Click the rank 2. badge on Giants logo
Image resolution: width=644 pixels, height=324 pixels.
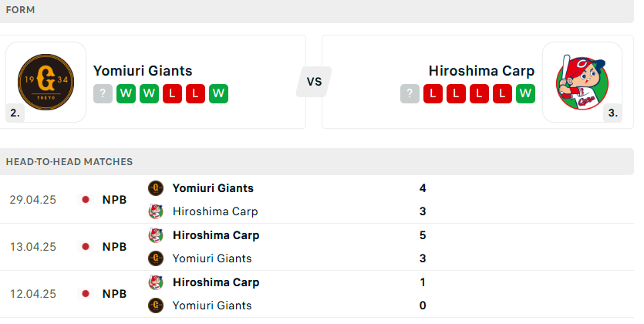[15, 113]
